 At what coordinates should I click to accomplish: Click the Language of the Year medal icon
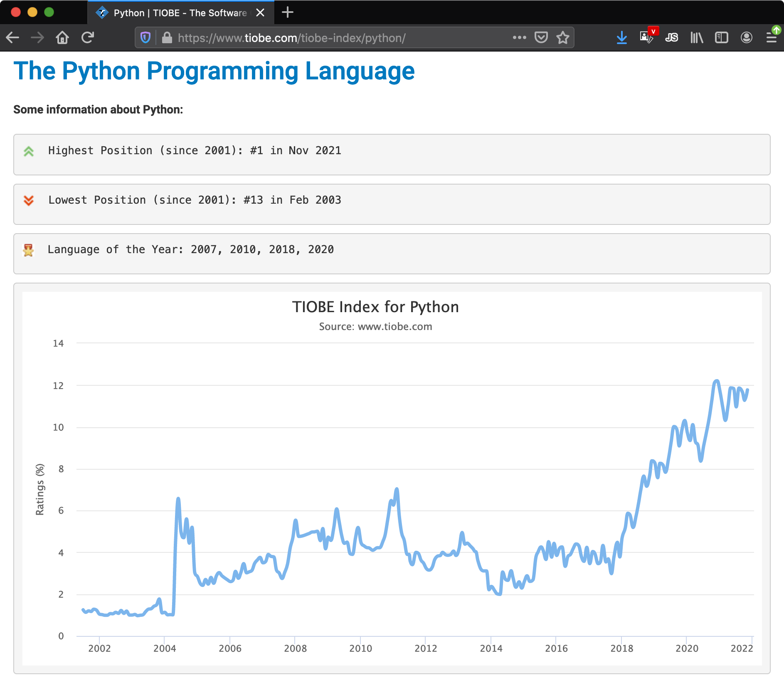point(28,250)
